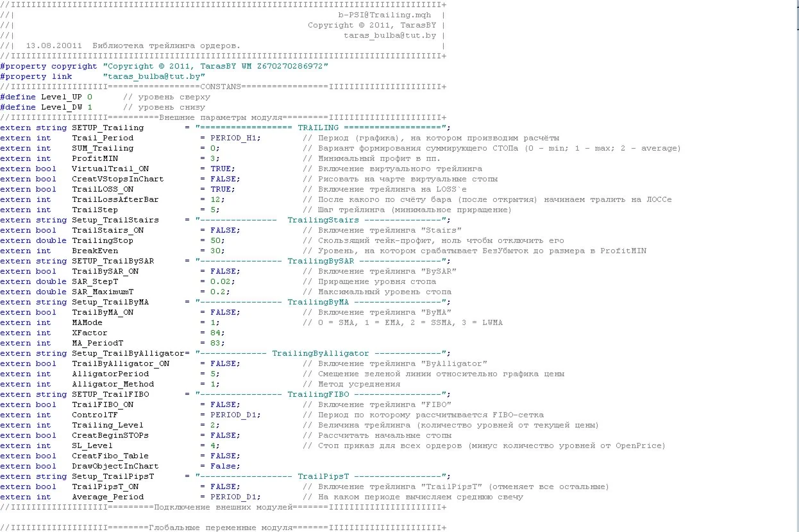The image size is (799, 532).
Task: Click the TrailByMA_ON variable name
Action: 103,312
